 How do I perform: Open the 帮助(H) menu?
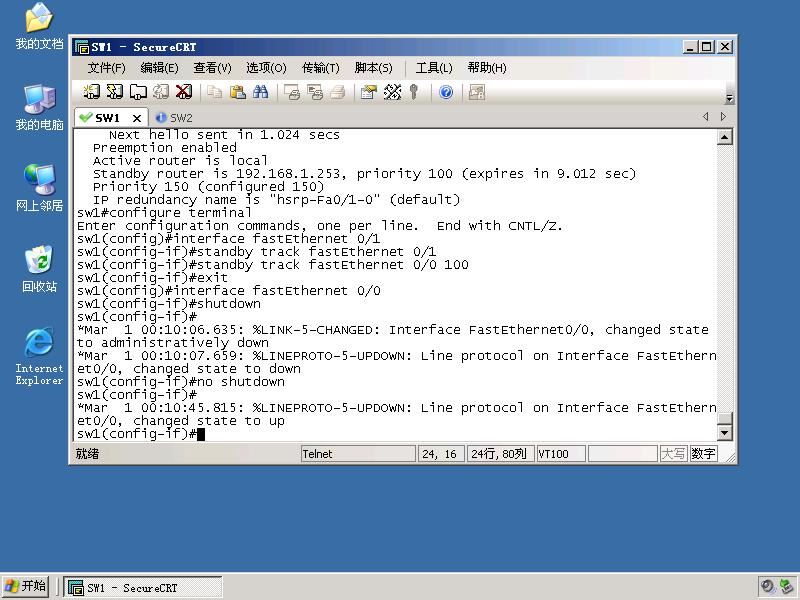click(487, 68)
